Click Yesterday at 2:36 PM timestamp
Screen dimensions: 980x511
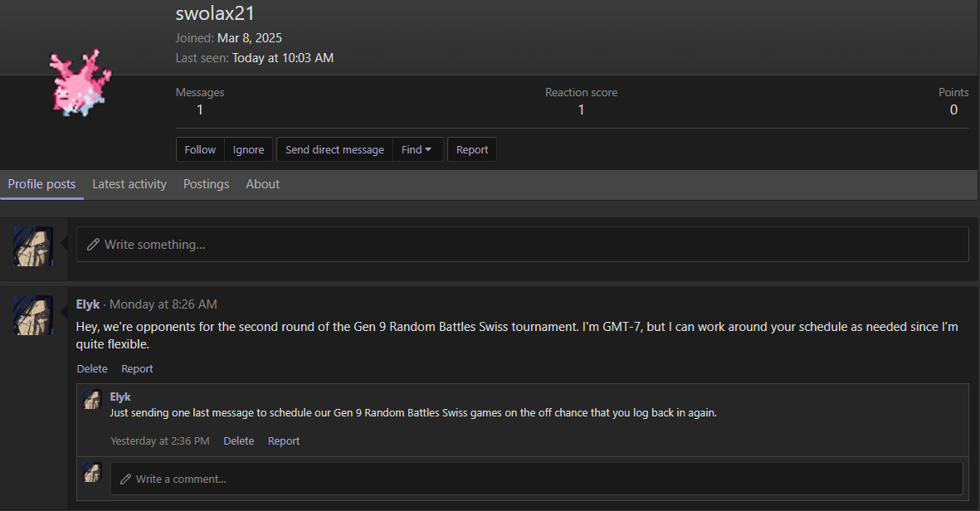point(160,441)
